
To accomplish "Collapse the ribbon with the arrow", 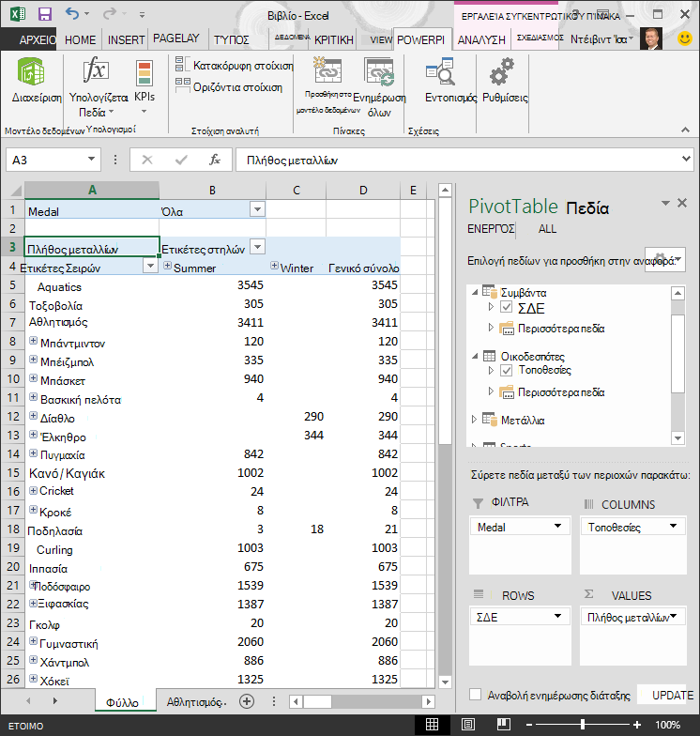I will 685,130.
